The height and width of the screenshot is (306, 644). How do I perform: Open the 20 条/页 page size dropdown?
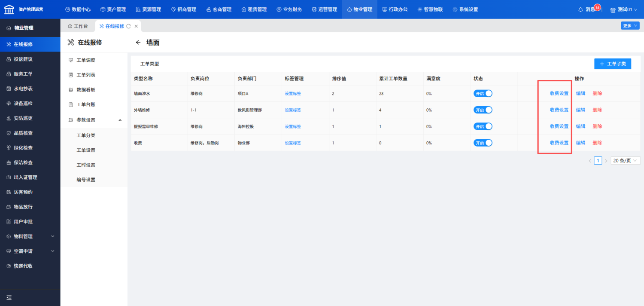tap(625, 160)
